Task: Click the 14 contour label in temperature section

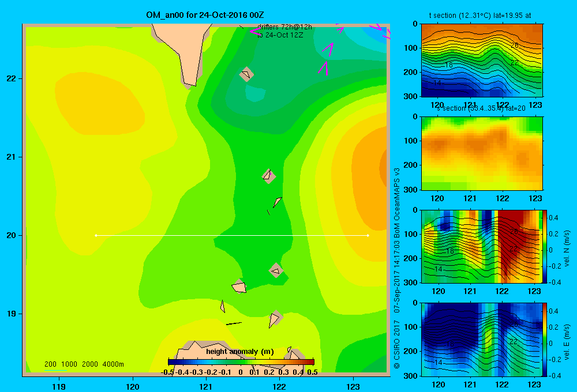Action: tap(437, 83)
